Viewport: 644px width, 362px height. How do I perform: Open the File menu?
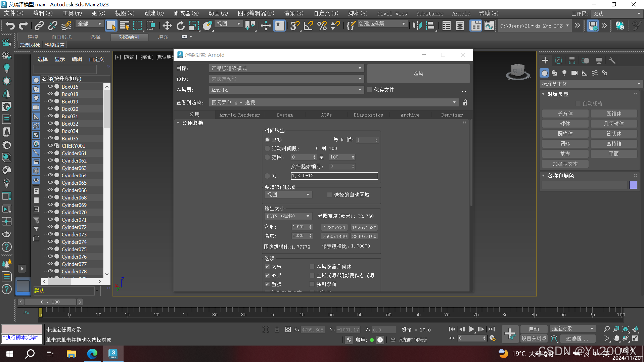pyautogui.click(x=14, y=13)
